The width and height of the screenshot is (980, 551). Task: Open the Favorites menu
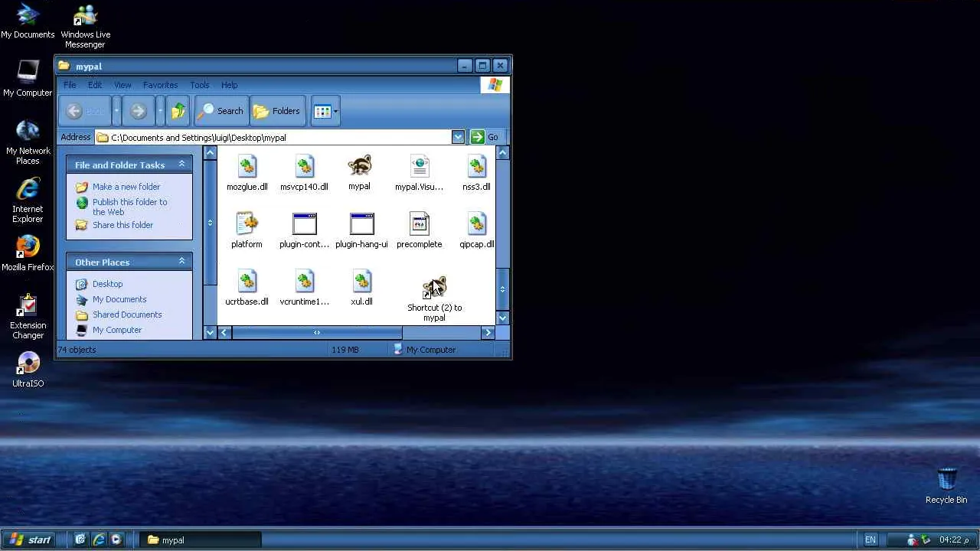click(160, 85)
